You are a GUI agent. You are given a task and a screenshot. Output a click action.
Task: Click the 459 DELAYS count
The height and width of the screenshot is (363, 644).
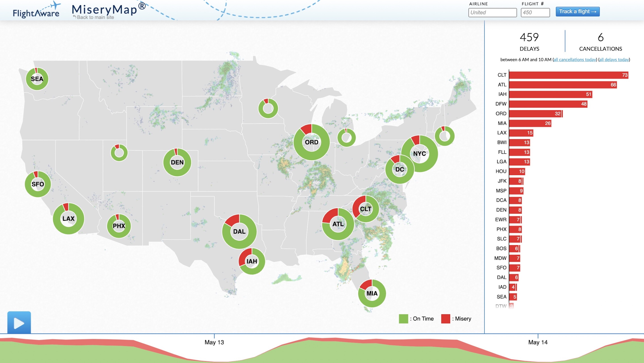coord(529,42)
